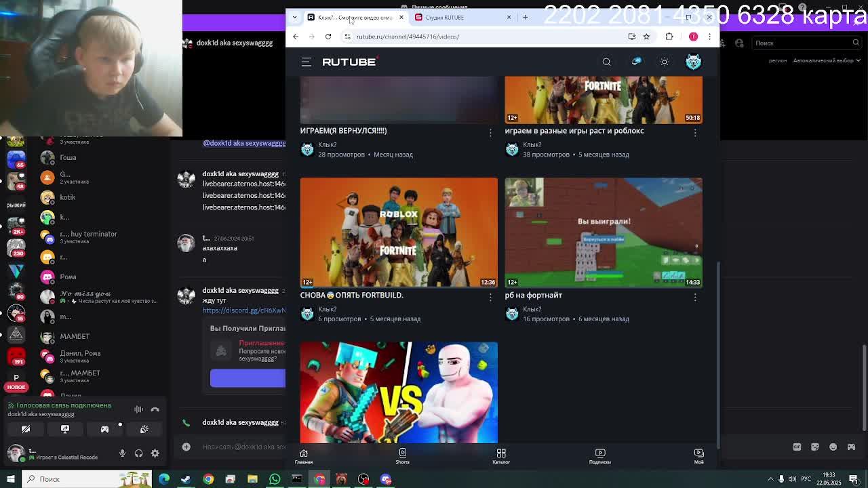
Task: Open Microsoft Edge from the taskbar
Action: [x=163, y=479]
